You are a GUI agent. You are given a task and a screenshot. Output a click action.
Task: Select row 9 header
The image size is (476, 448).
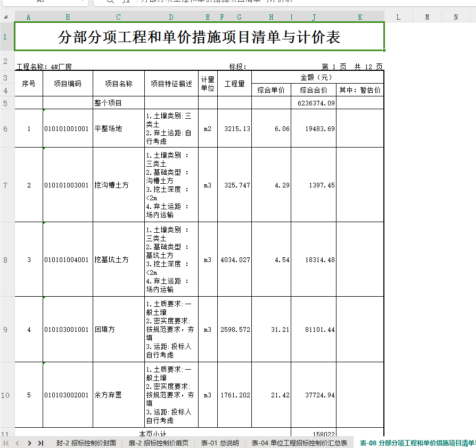pyautogui.click(x=7, y=330)
